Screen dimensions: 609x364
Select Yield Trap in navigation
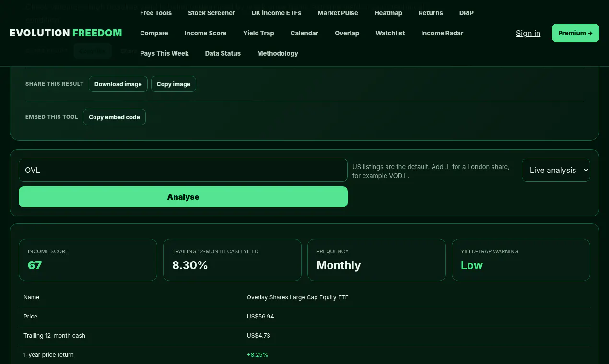pos(258,33)
